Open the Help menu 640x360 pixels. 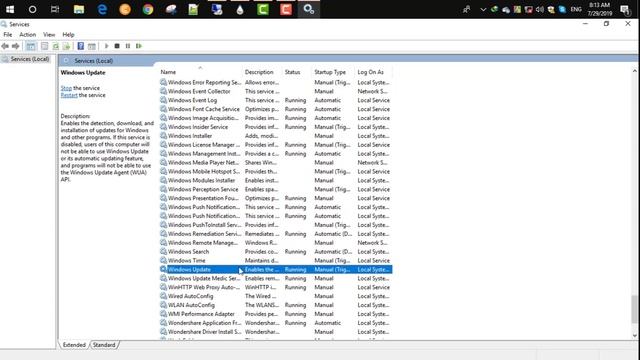click(x=68, y=35)
